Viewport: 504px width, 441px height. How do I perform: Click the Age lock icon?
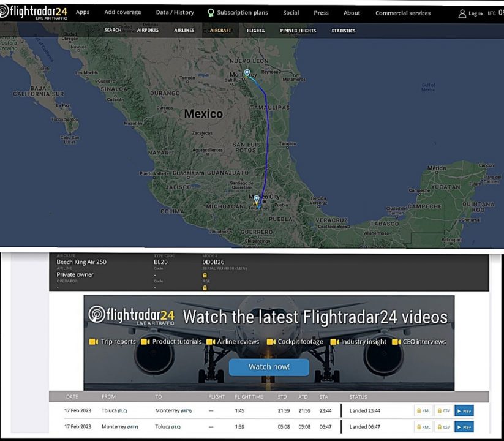pyautogui.click(x=205, y=288)
